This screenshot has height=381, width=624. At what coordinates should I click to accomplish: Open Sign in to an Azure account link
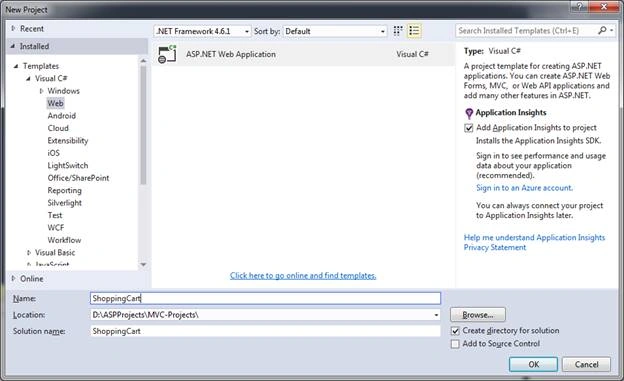(525, 188)
